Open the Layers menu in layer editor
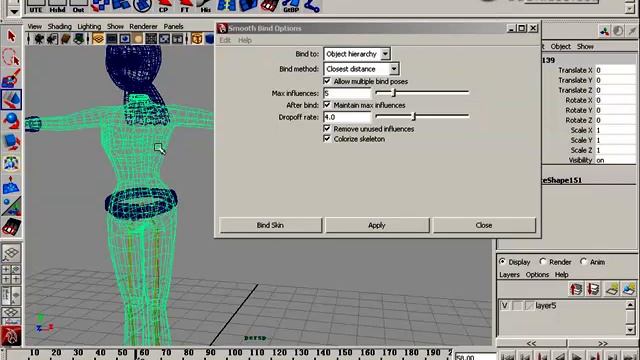Screen dimensions: 640x360 pyautogui.click(x=509, y=275)
